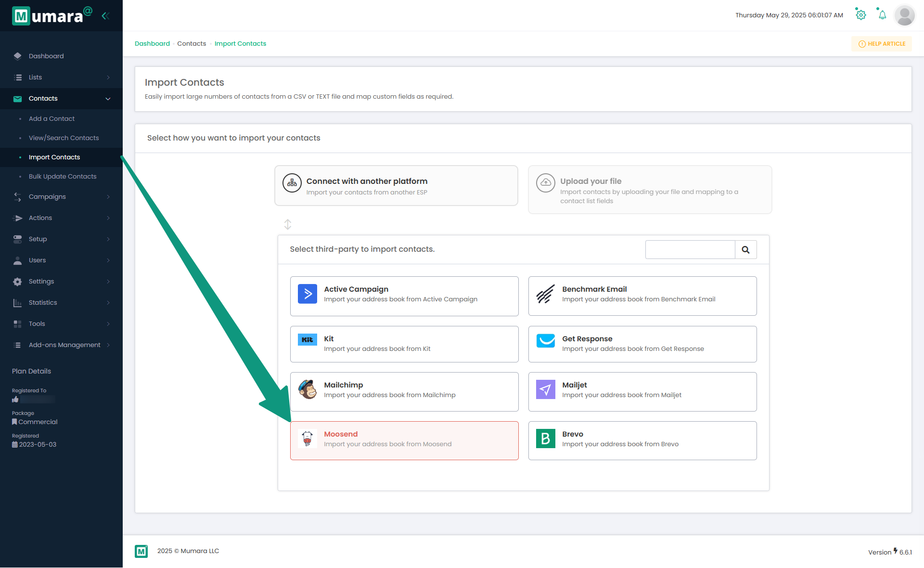Click the Contacts envelope icon
Viewport: 924px width, 568px height.
click(x=17, y=99)
